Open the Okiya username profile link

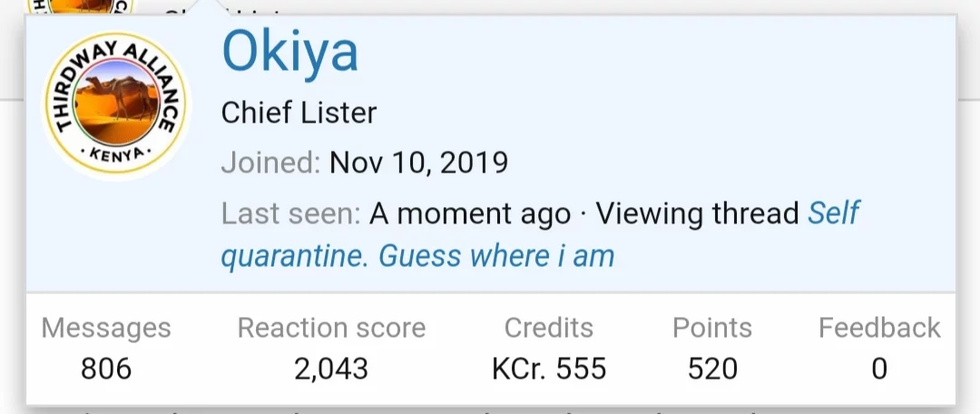[x=290, y=54]
